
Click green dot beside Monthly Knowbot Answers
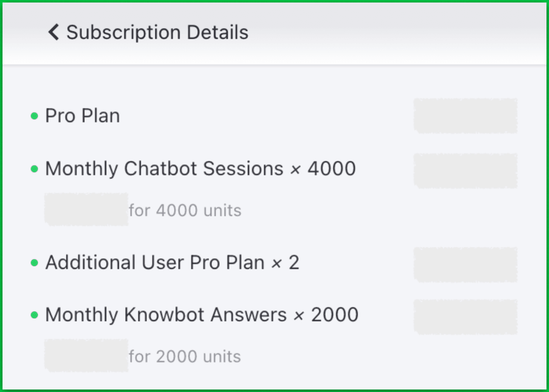point(35,315)
